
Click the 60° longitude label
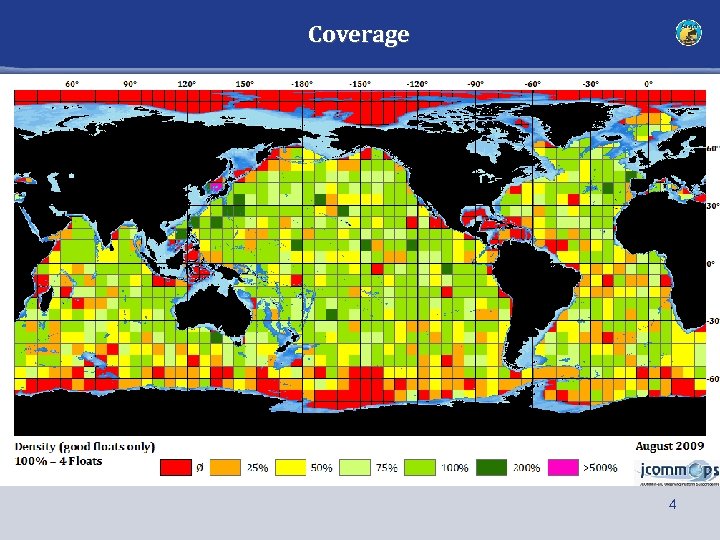(x=72, y=84)
